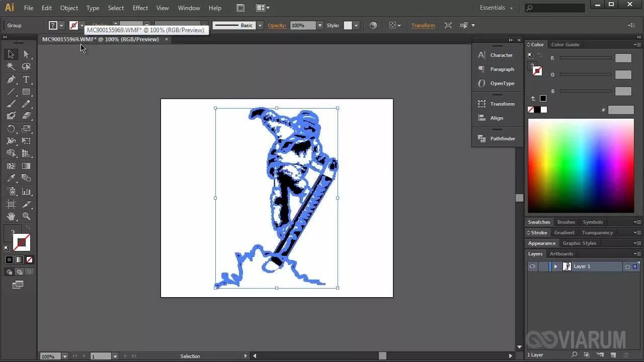Open the Opacity dropdown arrow
The image size is (644, 362).
tap(320, 25)
